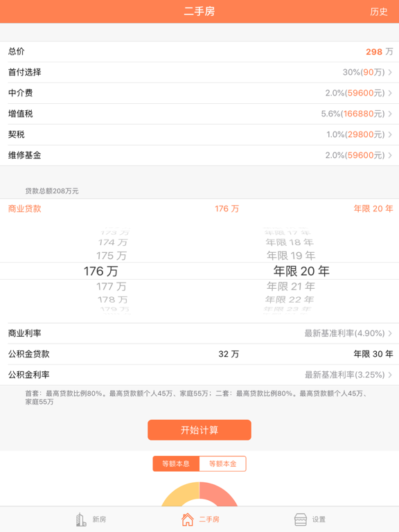
Task: Pick 175 万 in amount picker
Action: (112, 256)
